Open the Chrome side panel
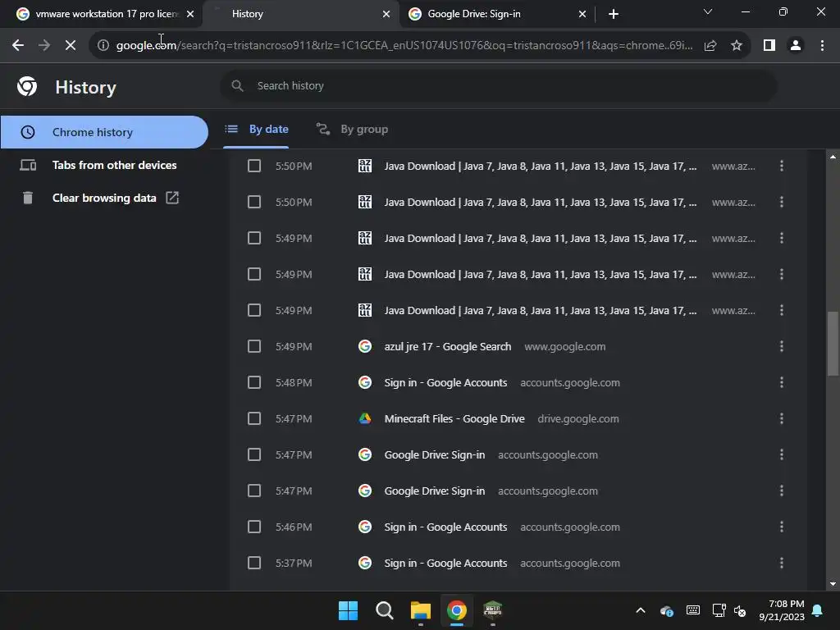The height and width of the screenshot is (630, 840). [769, 46]
